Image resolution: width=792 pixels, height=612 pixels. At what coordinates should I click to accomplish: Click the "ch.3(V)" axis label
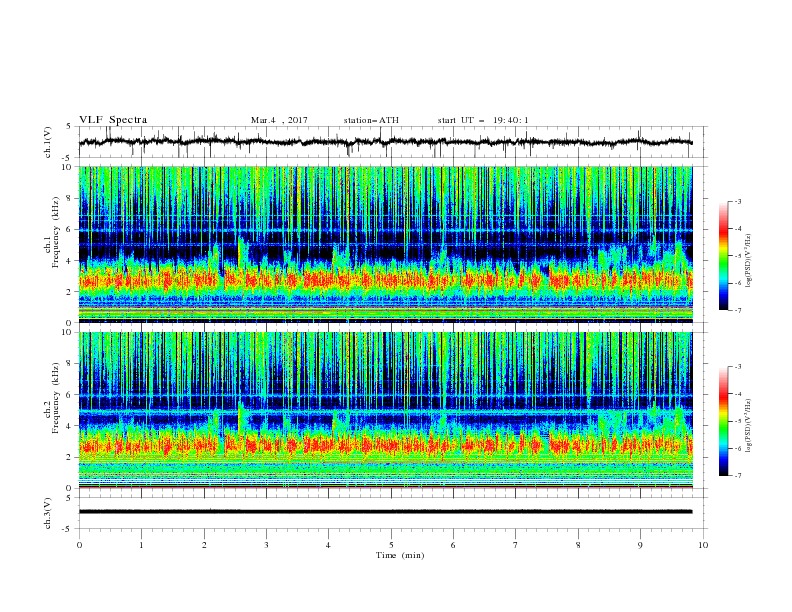tap(48, 513)
